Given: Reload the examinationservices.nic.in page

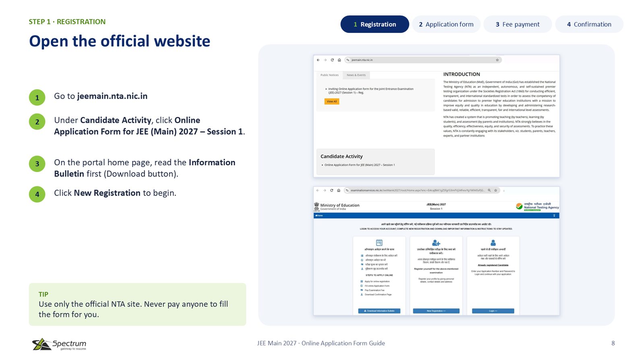Looking at the screenshot, I should click(332, 190).
